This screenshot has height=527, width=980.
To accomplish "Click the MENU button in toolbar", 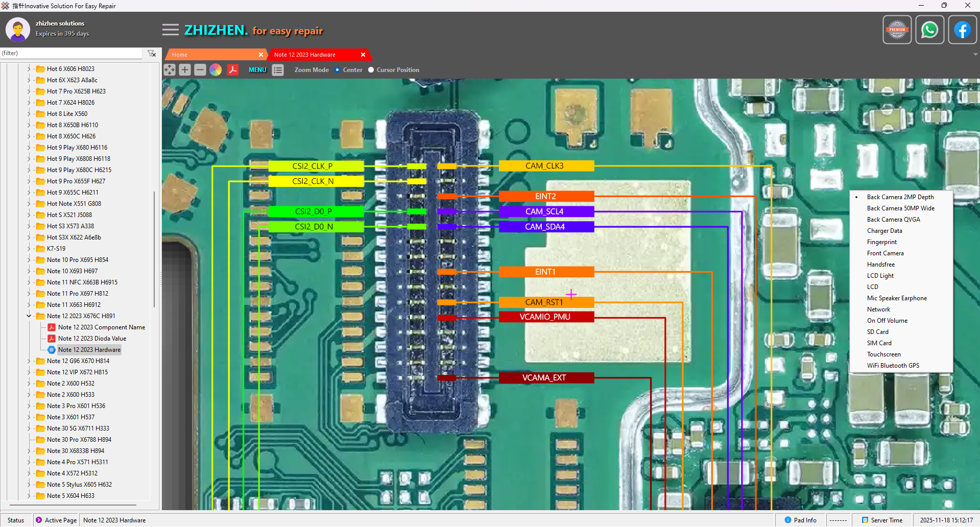I will [x=257, y=70].
